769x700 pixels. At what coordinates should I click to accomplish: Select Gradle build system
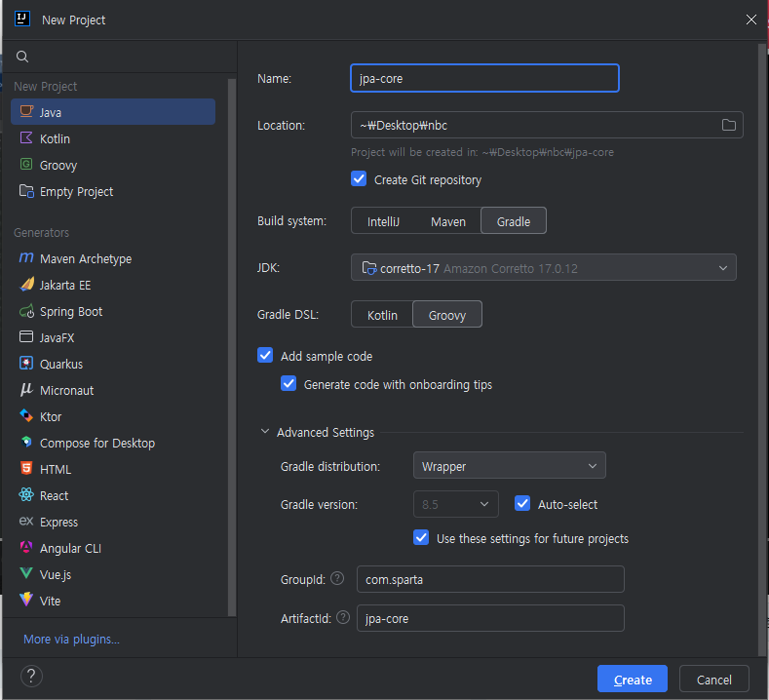pos(514,221)
